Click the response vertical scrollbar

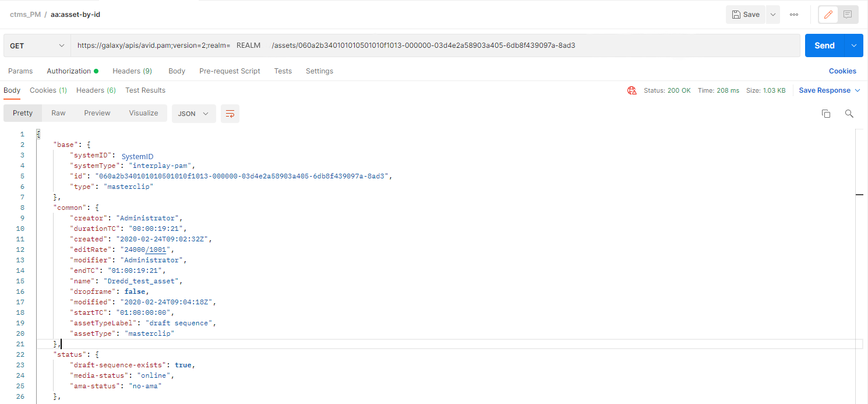tap(859, 266)
